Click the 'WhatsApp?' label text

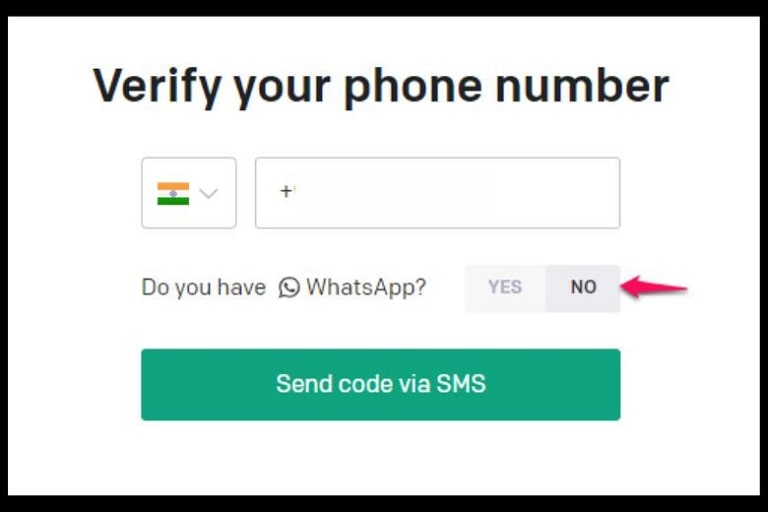point(366,288)
